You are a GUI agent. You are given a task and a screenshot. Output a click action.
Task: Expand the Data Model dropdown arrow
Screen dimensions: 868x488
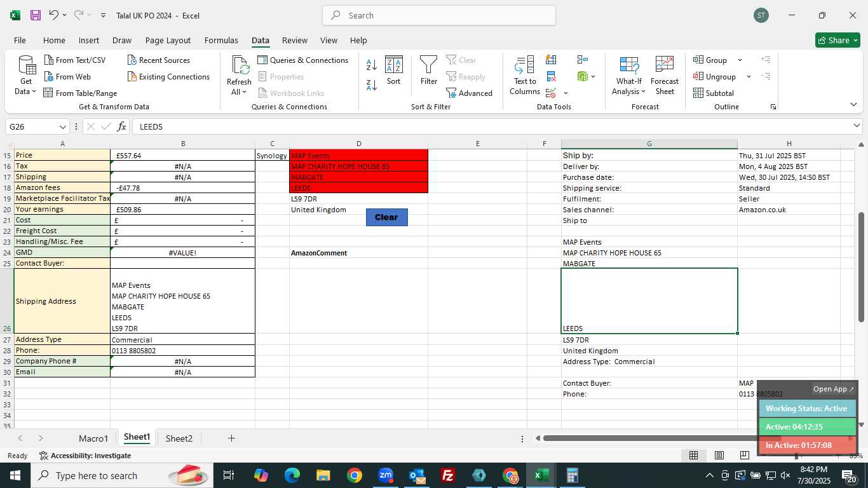(593, 77)
